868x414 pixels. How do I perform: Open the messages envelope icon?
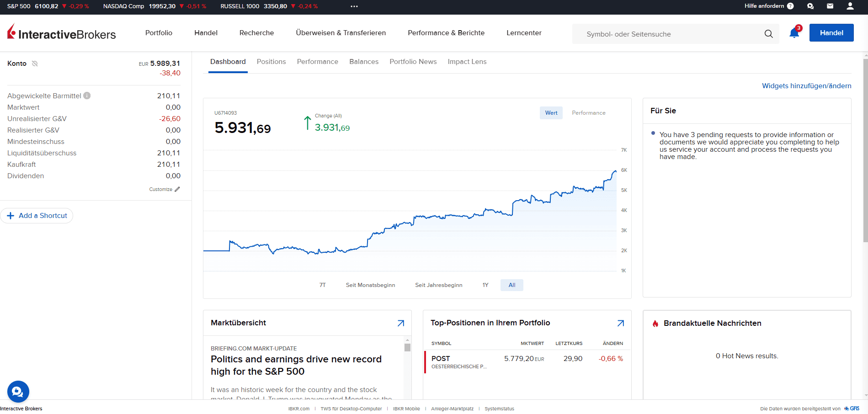coord(830,6)
